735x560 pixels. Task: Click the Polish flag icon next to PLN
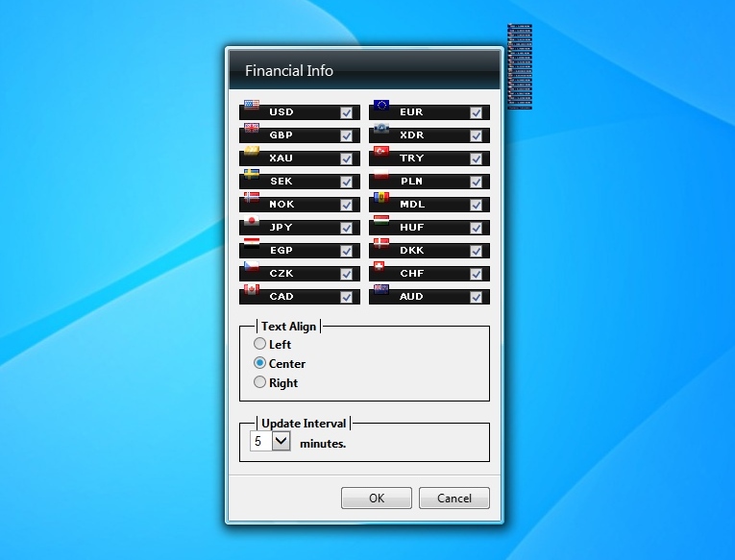(381, 174)
